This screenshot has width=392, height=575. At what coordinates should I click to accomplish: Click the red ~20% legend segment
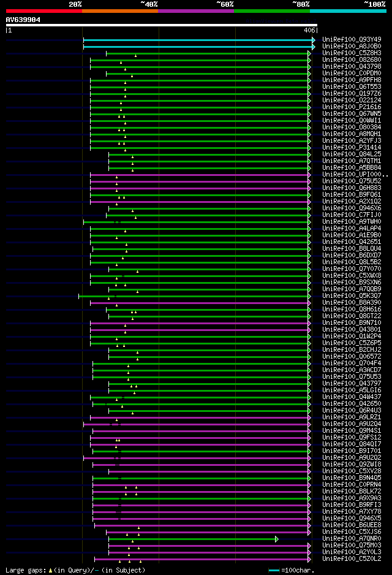tap(44, 12)
